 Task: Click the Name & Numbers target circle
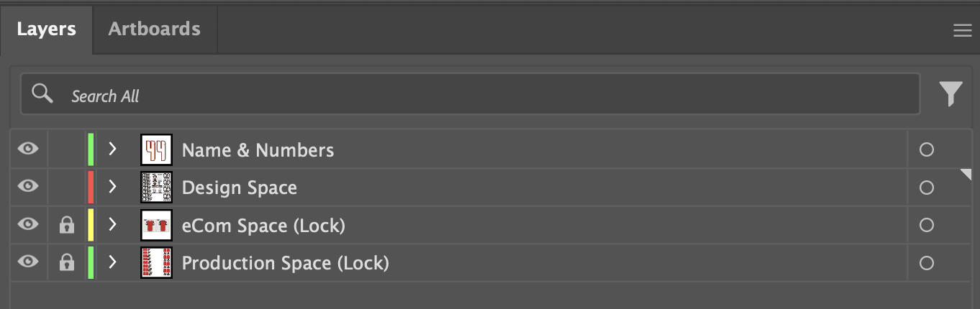(x=927, y=150)
